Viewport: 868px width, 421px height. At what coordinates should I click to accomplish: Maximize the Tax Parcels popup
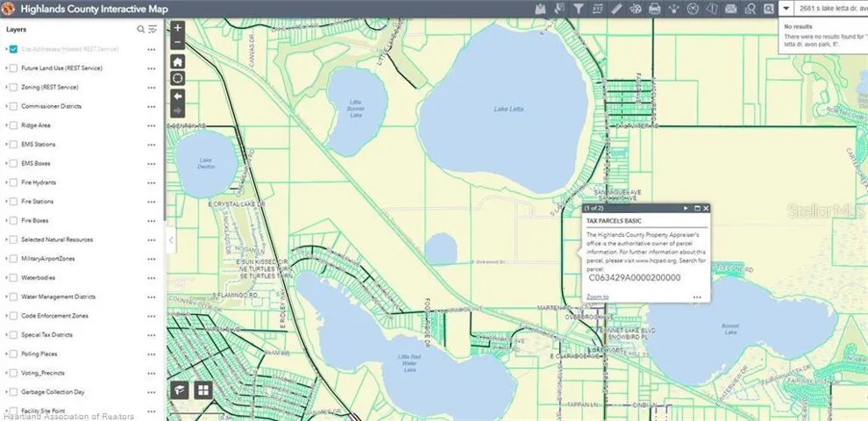coord(698,208)
